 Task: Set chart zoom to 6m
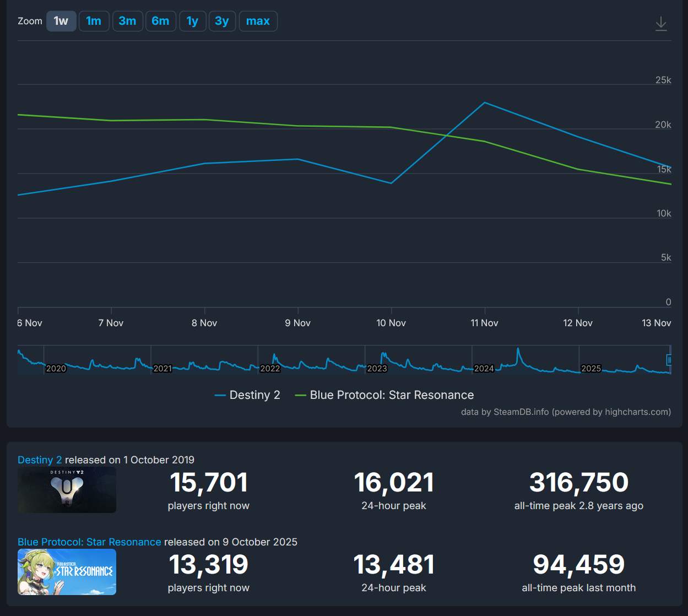click(x=160, y=21)
